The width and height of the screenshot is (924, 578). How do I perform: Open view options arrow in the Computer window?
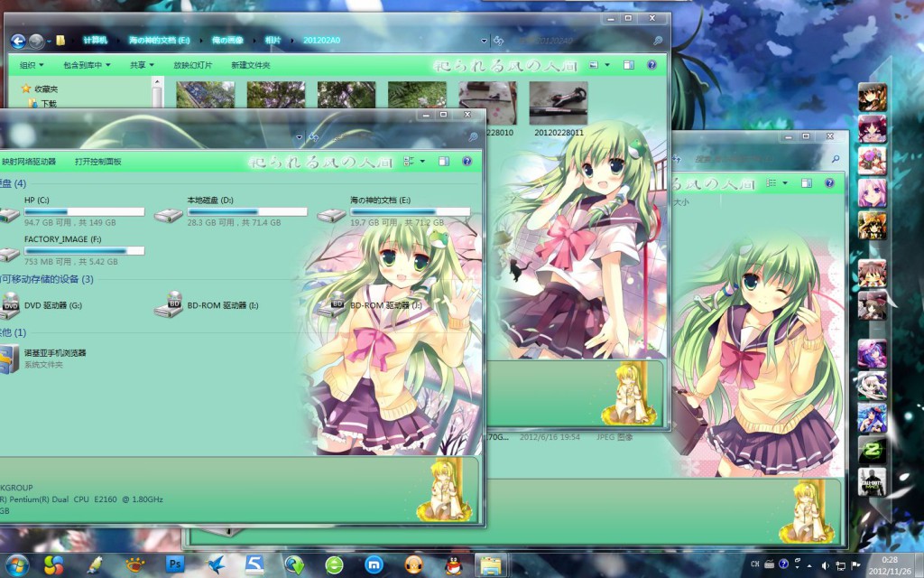click(422, 161)
